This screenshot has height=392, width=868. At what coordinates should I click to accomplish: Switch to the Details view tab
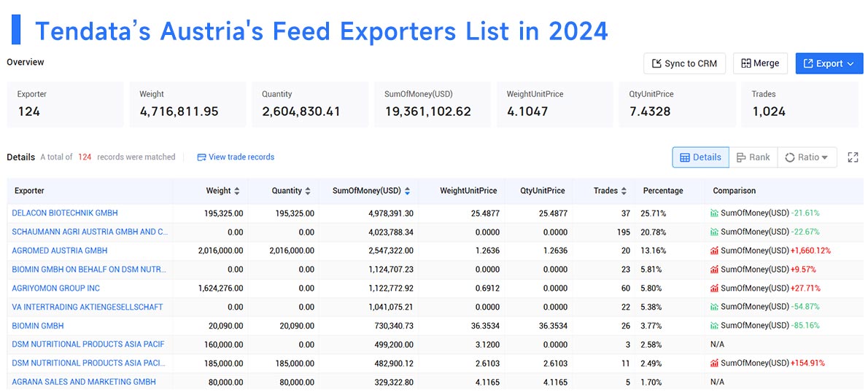tap(700, 157)
